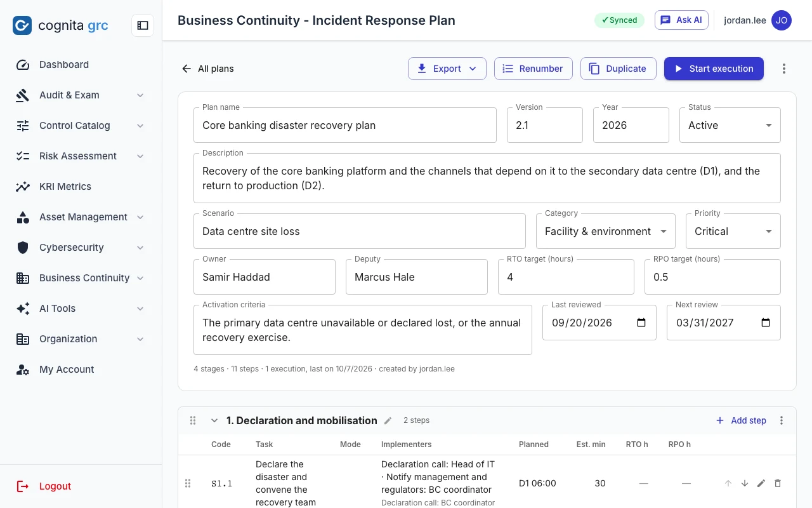Edit step S1.1 with the pencil icon

tap(761, 483)
